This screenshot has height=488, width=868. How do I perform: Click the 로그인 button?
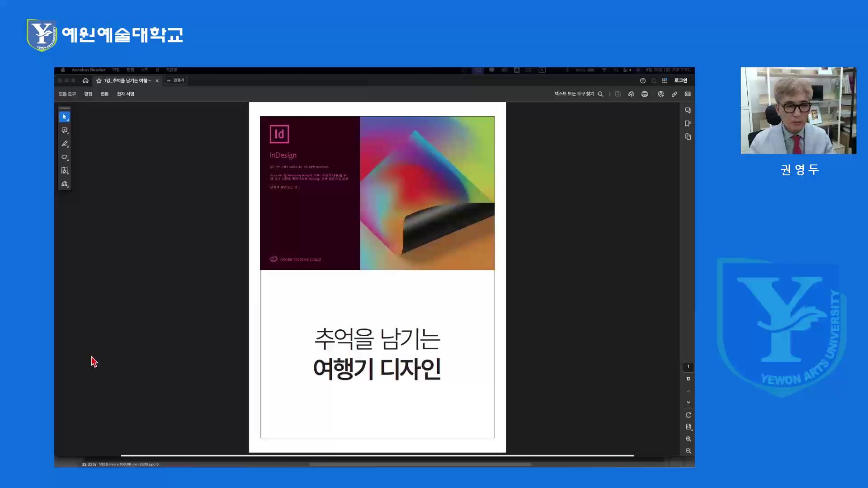(x=680, y=80)
